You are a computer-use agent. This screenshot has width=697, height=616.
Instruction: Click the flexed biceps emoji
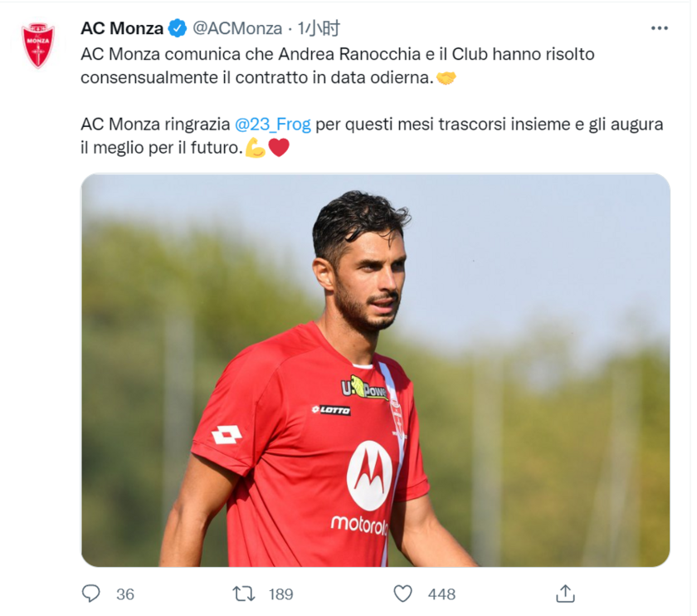tap(256, 148)
